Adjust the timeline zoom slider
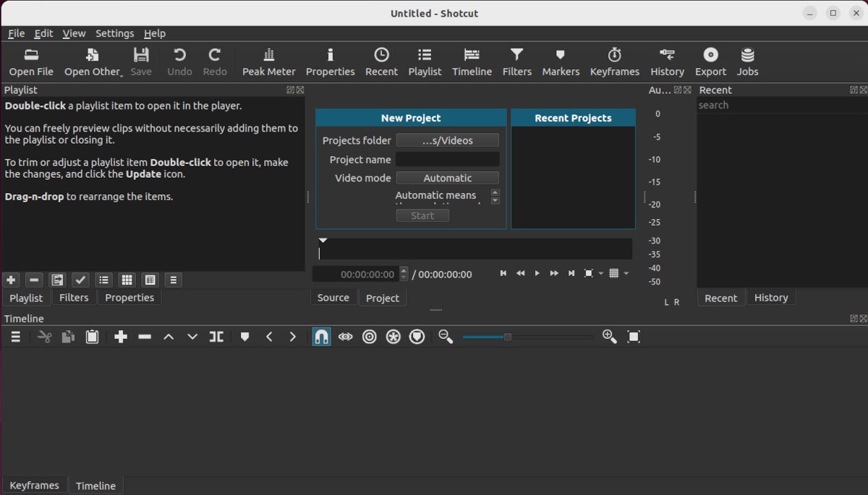The height and width of the screenshot is (495, 868). click(x=506, y=336)
